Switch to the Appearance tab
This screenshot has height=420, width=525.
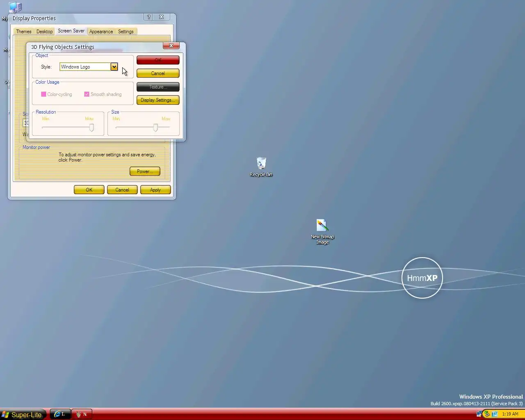101,32
